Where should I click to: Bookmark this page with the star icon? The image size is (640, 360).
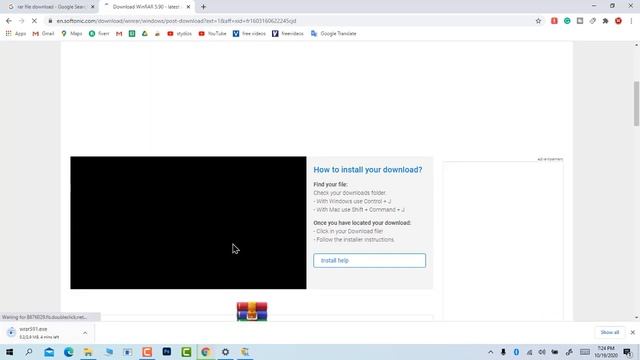click(x=538, y=21)
